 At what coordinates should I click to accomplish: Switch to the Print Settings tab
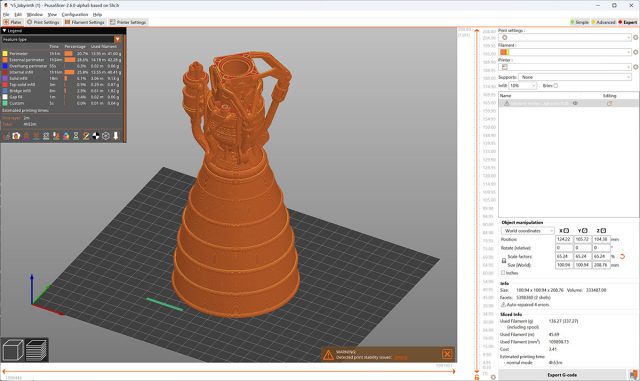[43, 22]
